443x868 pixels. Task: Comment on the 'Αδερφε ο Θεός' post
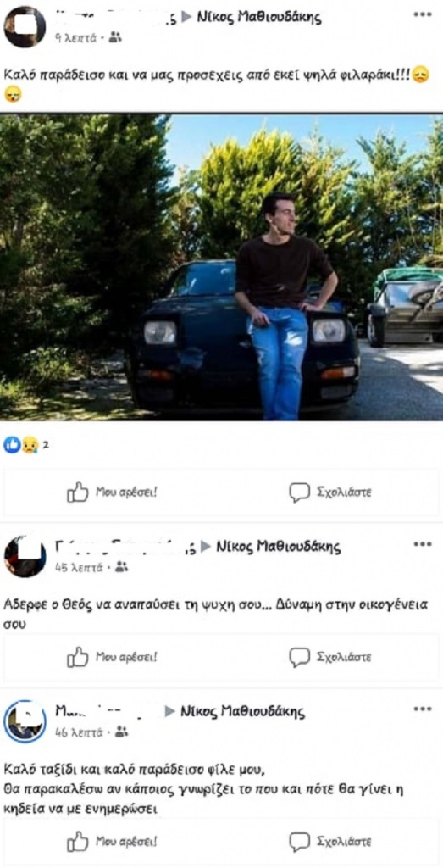(x=330, y=657)
